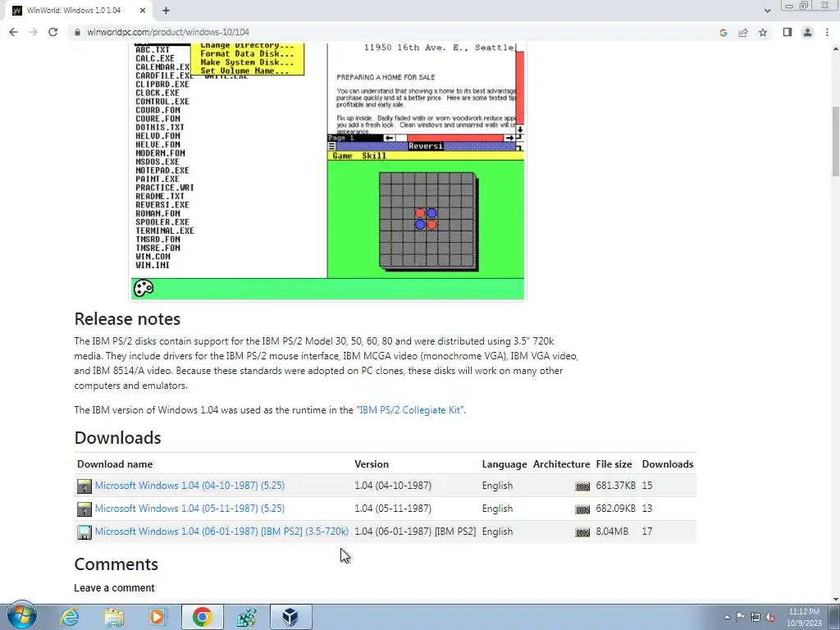Click the 681.37KB file size cell
This screenshot has height=630, width=840.
tap(615, 486)
